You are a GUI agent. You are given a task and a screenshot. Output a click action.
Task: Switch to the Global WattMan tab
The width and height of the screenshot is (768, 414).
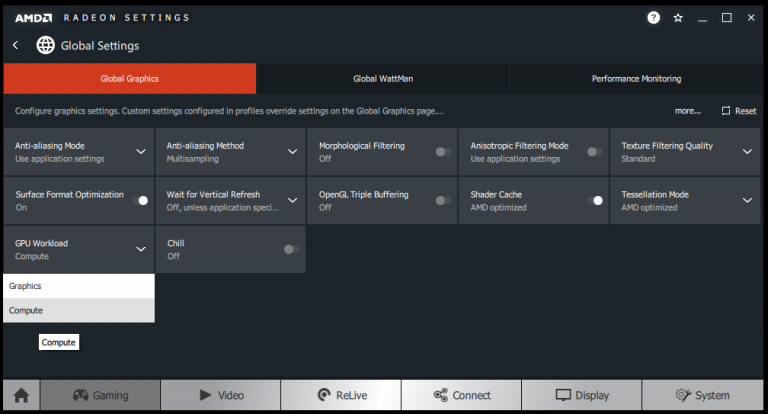pos(383,78)
